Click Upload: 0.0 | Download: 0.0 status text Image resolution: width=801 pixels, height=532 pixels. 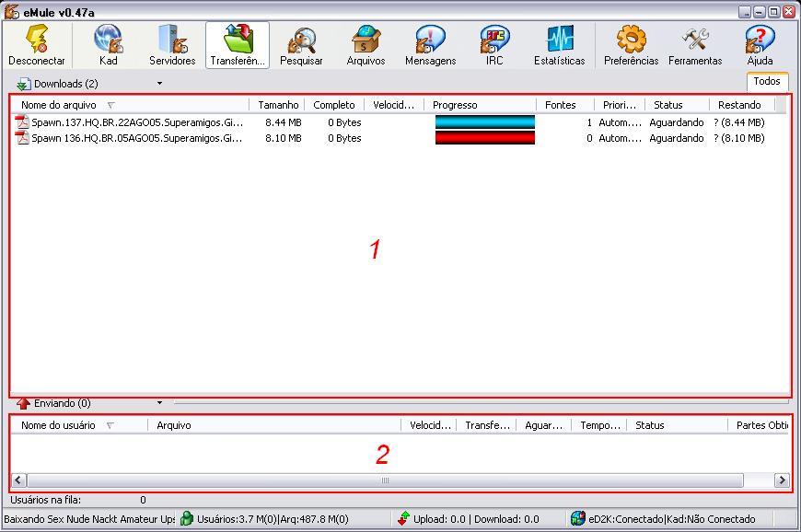tap(476, 519)
